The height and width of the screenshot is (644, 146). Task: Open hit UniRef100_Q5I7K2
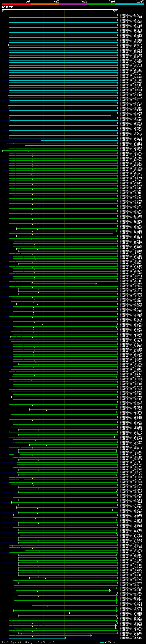pyautogui.click(x=131, y=70)
